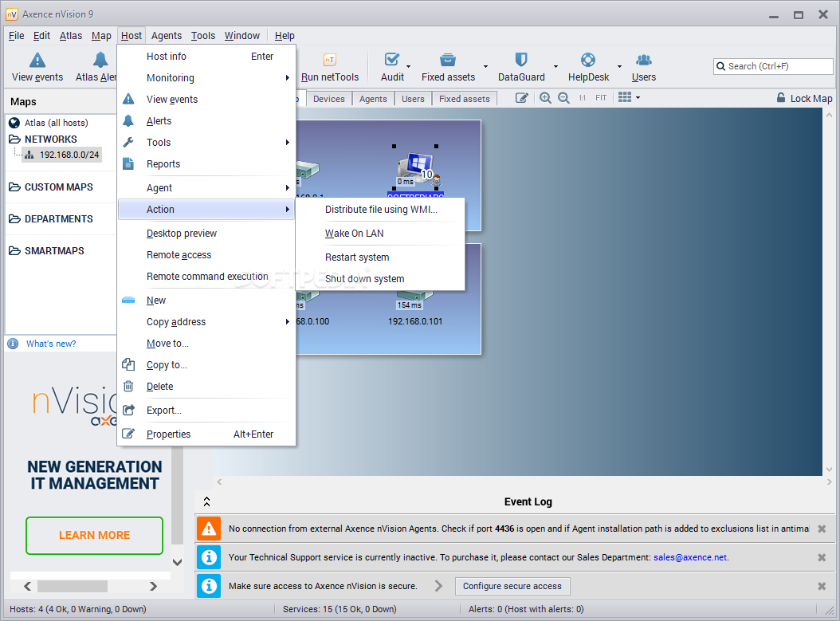Collapse the Event Log panel

(206, 501)
